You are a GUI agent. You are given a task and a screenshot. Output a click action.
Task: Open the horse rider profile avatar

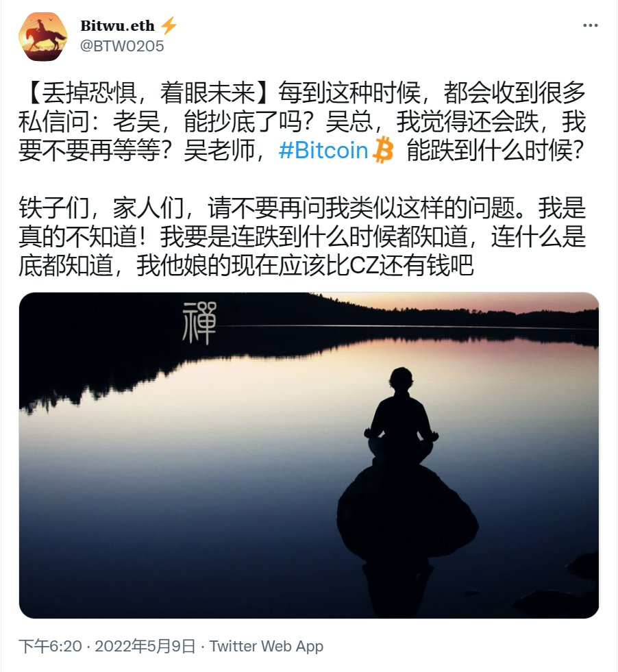pos(42,36)
